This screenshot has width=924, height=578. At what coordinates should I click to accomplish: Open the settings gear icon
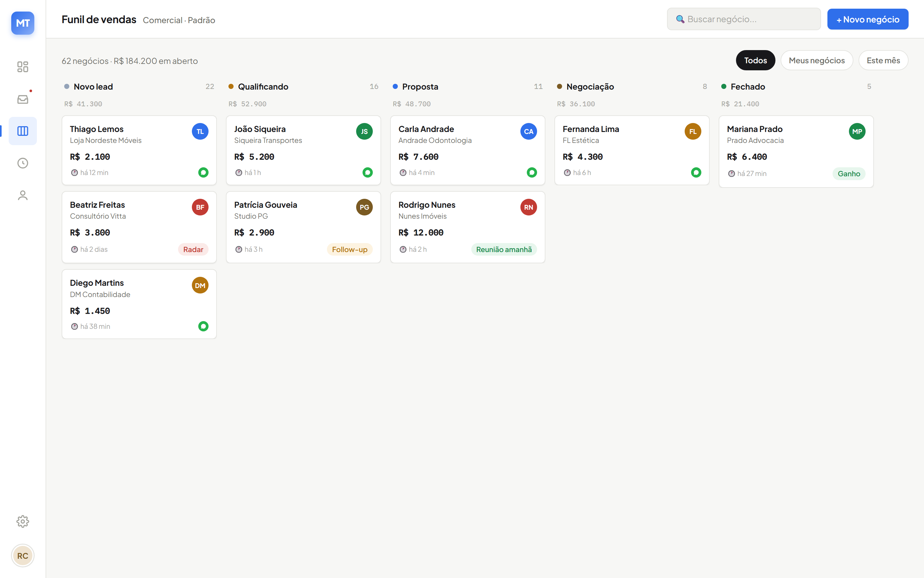22,521
